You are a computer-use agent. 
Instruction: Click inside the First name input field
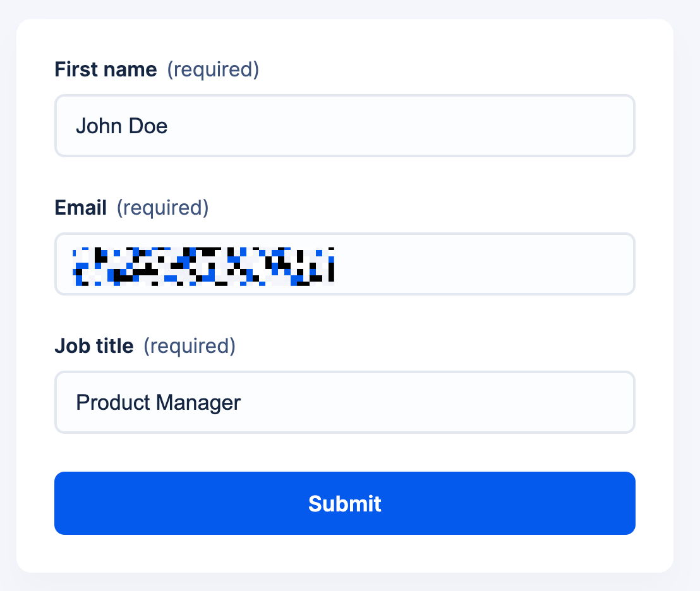(x=345, y=125)
